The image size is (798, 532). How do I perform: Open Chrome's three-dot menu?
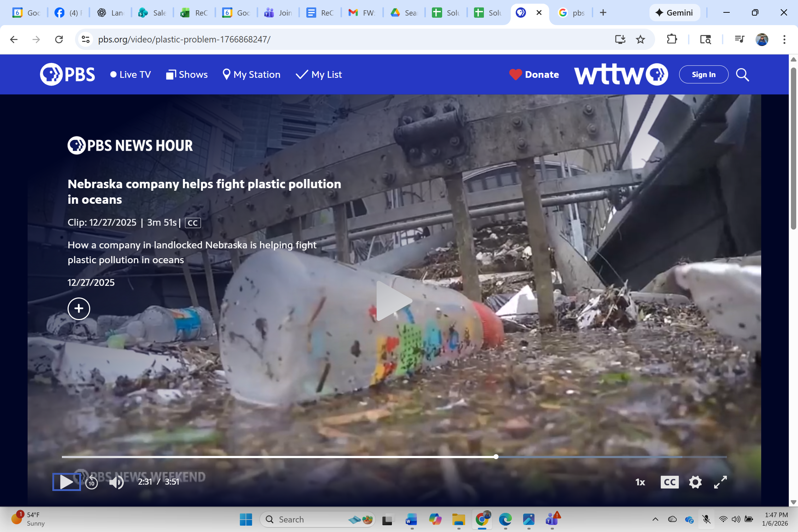click(784, 39)
